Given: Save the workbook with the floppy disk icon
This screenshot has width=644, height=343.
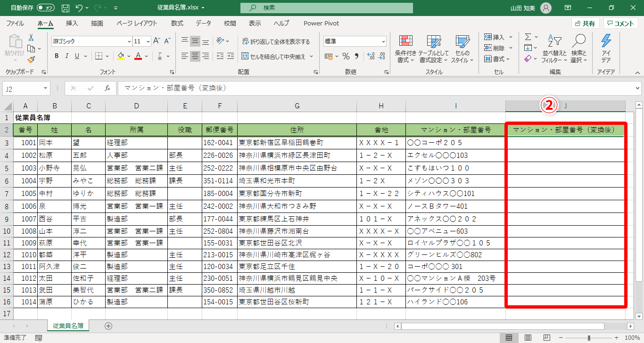Looking at the screenshot, I should point(66,8).
